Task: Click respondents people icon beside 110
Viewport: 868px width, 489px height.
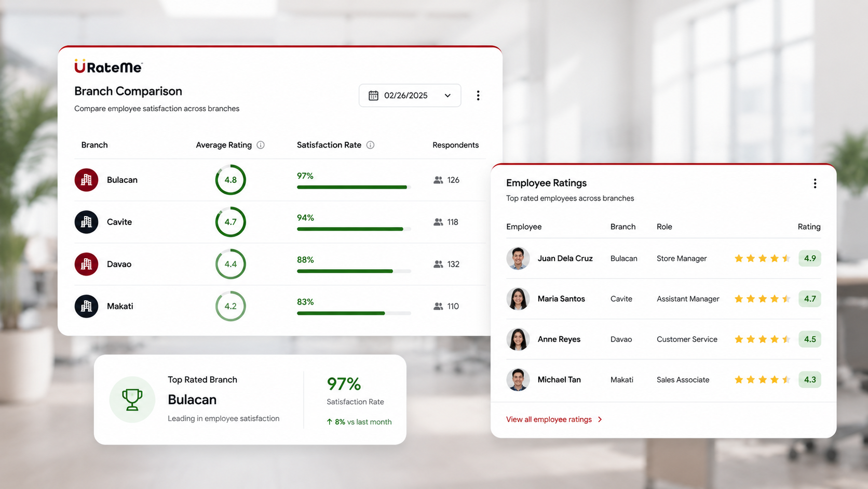Action: pyautogui.click(x=438, y=306)
